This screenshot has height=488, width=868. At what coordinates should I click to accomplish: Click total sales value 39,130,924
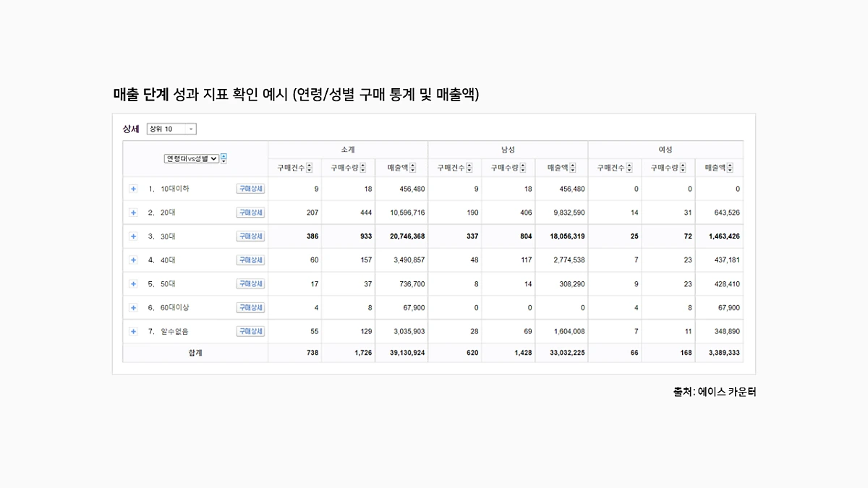[x=407, y=353]
